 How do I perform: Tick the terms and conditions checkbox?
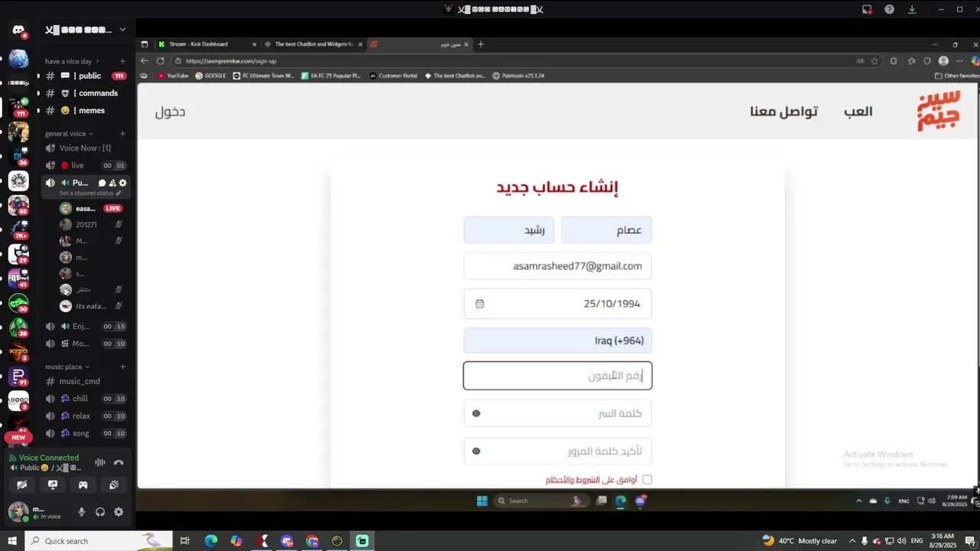[647, 480]
